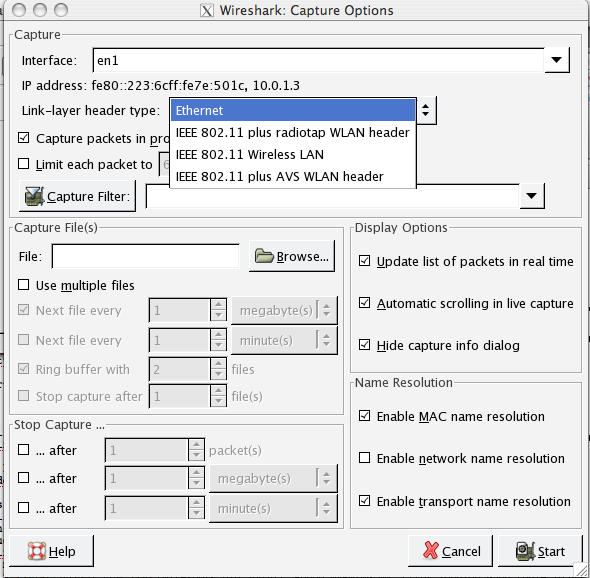590x578 pixels.
Task: Check Enable network name resolution
Action: click(364, 458)
